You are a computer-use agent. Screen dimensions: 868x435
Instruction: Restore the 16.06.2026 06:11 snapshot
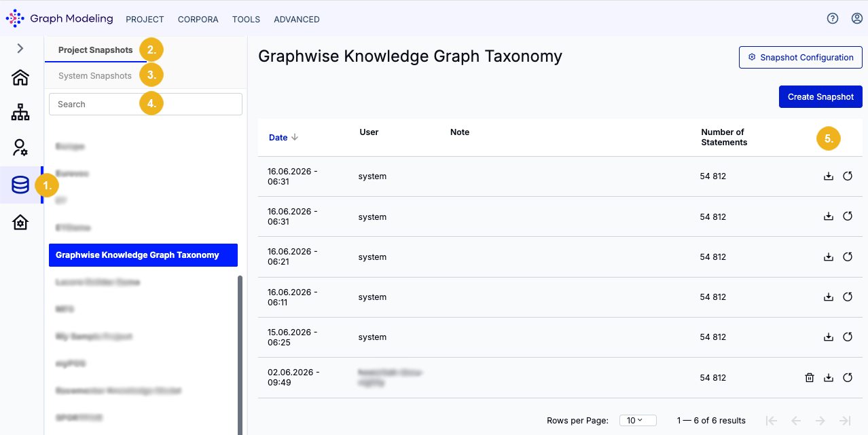coord(848,297)
